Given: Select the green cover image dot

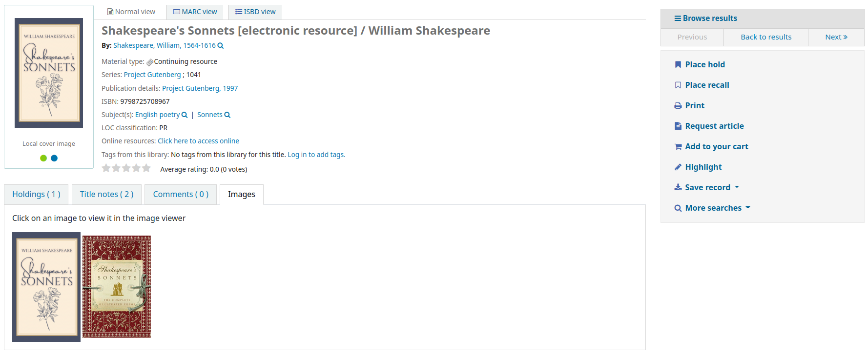Looking at the screenshot, I should click(x=43, y=158).
